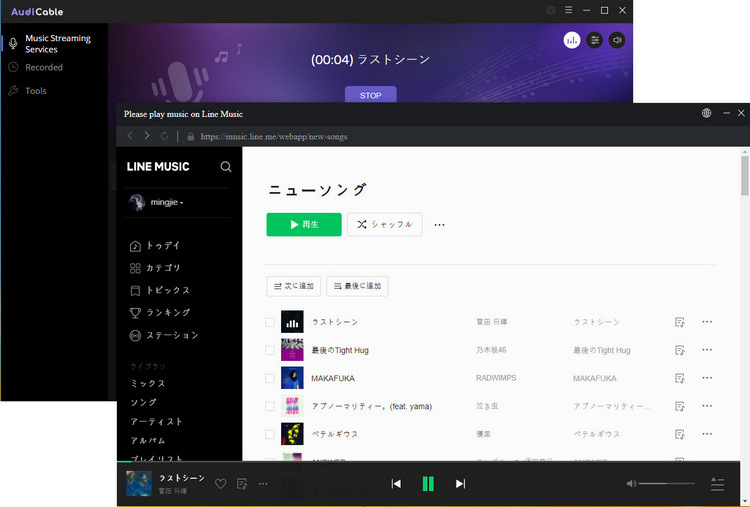Click MAKAFUKA album thumbnail
Screen dimensions: 750x507
(x=292, y=378)
